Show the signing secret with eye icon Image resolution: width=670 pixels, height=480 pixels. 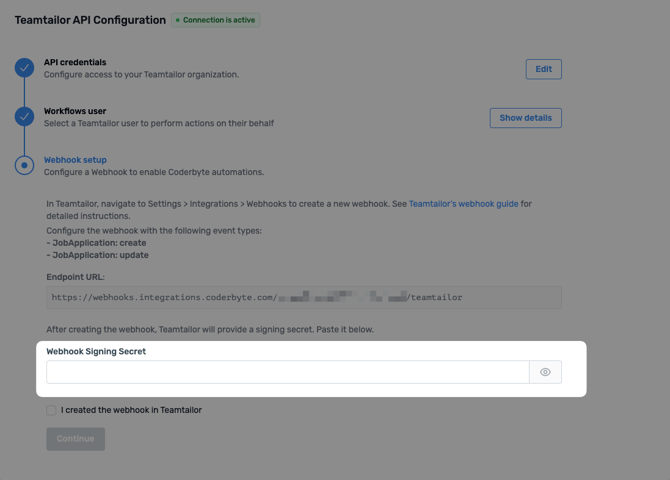pyautogui.click(x=545, y=372)
